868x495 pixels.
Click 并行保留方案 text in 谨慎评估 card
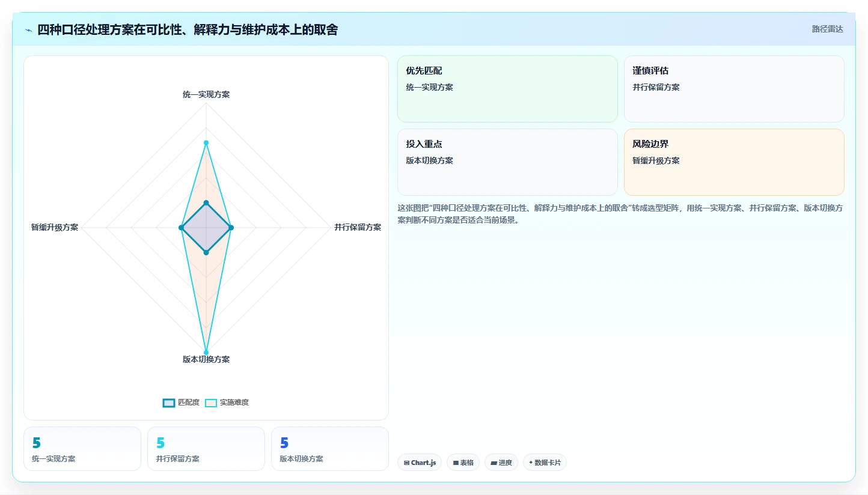(x=656, y=87)
